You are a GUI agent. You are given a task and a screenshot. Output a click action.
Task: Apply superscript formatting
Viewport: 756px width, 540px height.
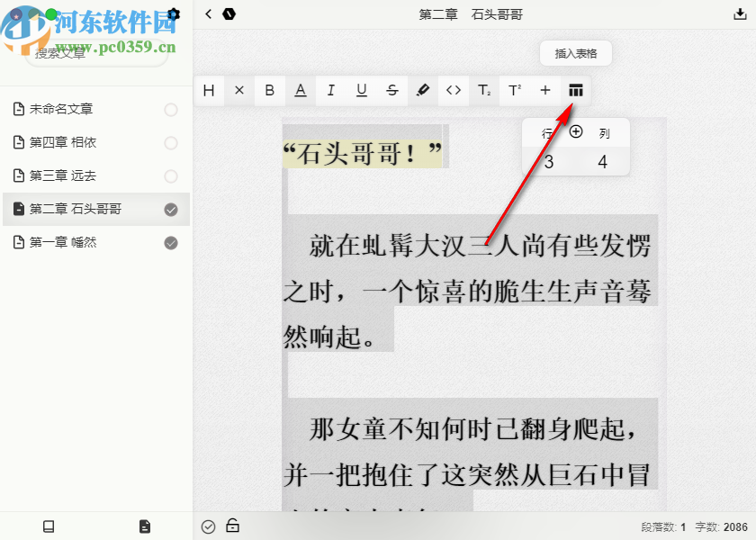(x=515, y=90)
